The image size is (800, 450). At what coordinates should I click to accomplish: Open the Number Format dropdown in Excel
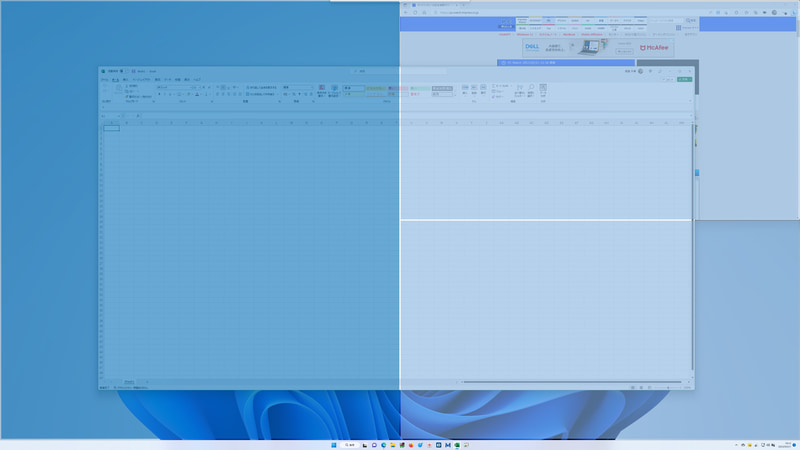(x=312, y=87)
